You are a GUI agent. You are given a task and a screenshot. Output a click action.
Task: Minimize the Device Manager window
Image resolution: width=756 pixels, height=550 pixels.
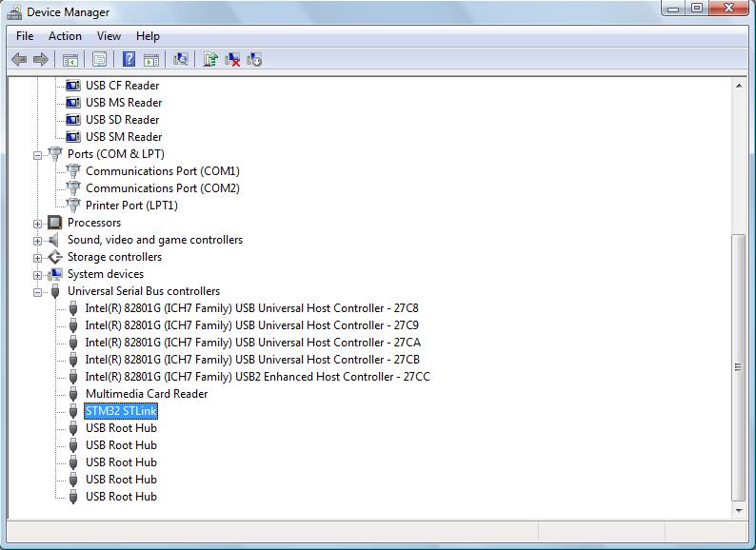[673, 9]
